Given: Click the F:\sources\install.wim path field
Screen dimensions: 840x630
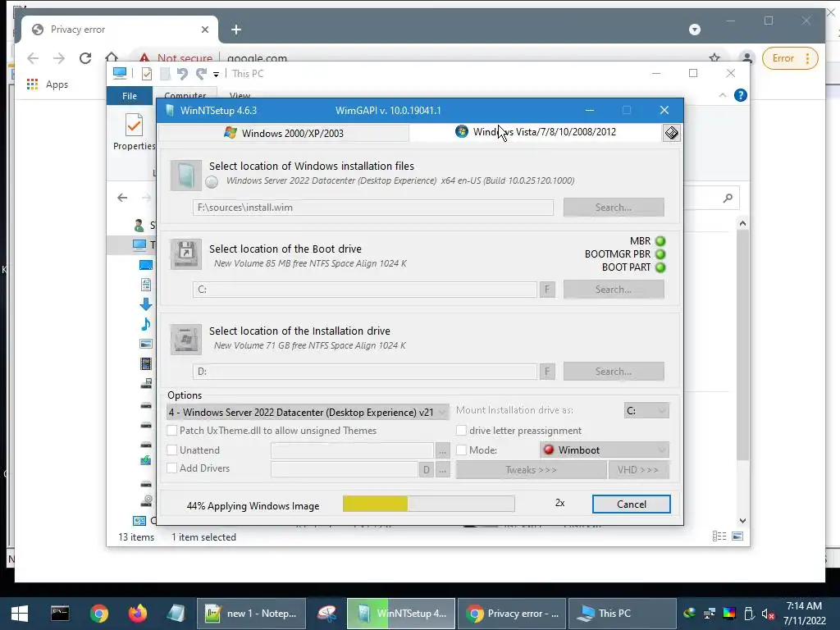Looking at the screenshot, I should click(373, 208).
